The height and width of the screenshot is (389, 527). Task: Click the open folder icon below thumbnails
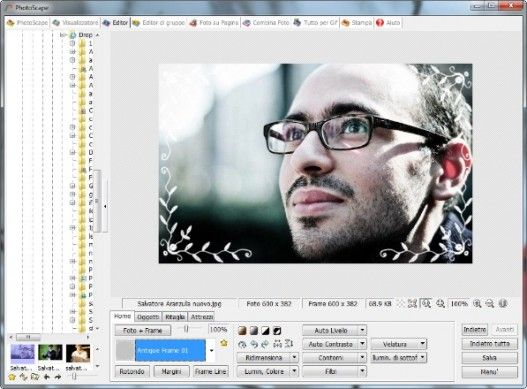pos(35,377)
